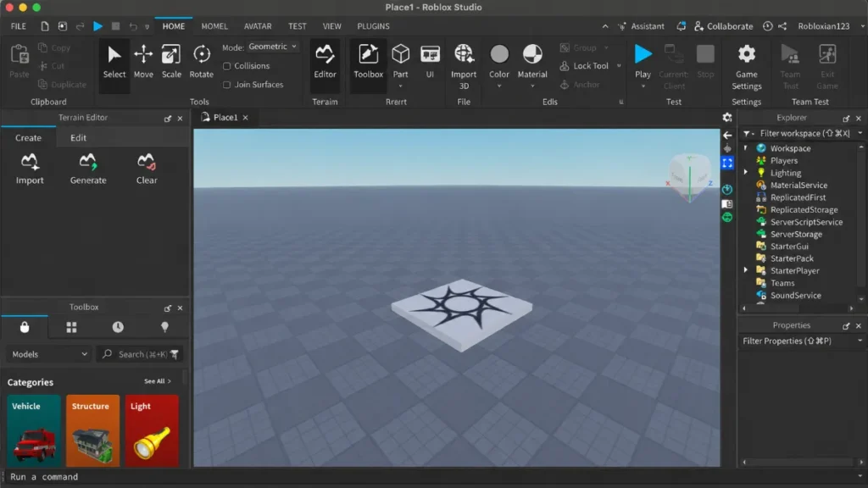The image size is (868, 488).
Task: Switch to the Edit tab in Terrain Editor
Action: point(78,138)
